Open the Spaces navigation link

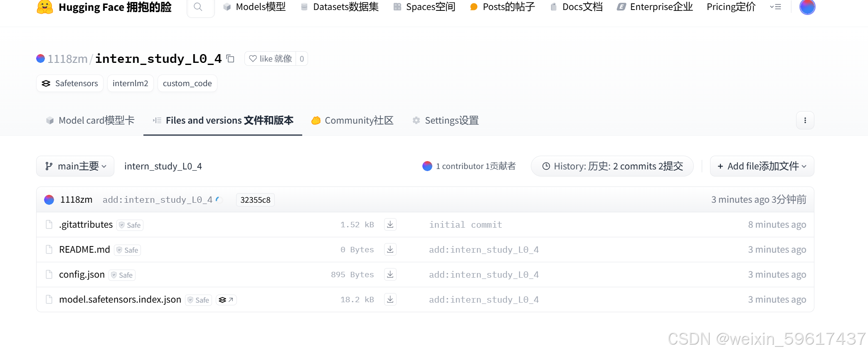pos(424,7)
